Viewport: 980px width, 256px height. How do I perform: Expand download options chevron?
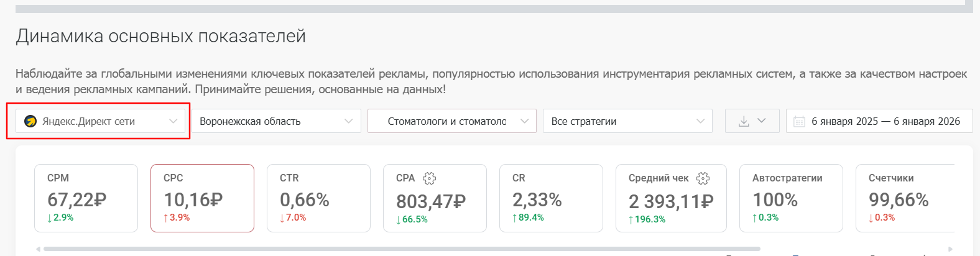[x=762, y=121]
